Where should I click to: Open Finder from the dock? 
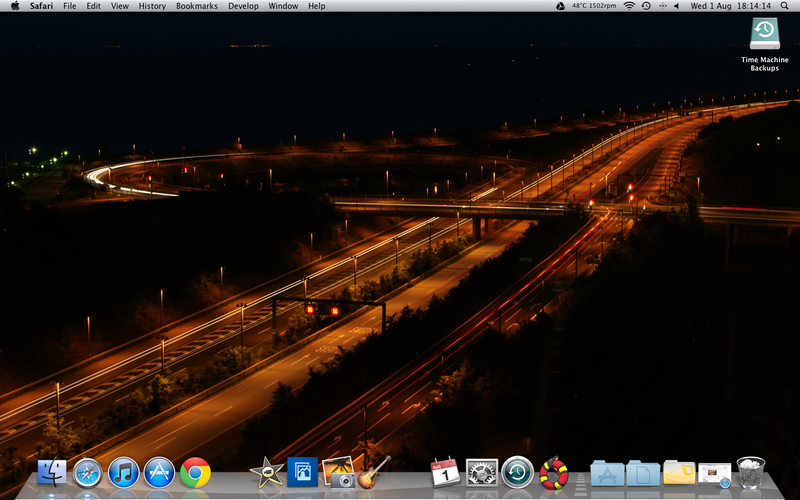[52, 471]
